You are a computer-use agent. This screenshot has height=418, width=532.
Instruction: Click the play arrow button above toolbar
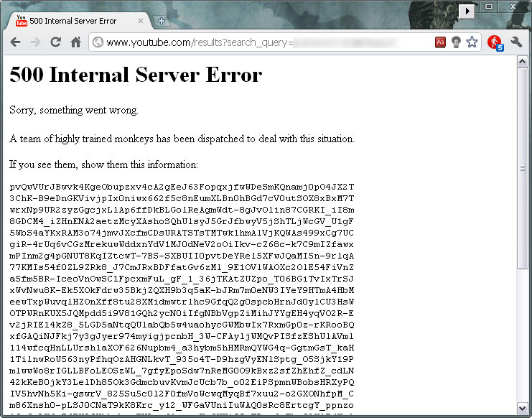point(467,11)
